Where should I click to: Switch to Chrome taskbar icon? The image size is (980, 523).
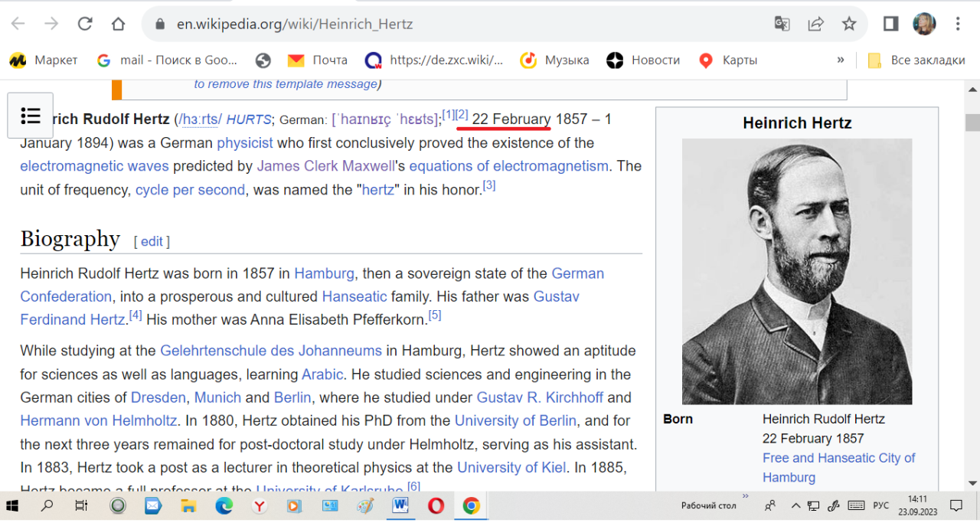click(471, 505)
